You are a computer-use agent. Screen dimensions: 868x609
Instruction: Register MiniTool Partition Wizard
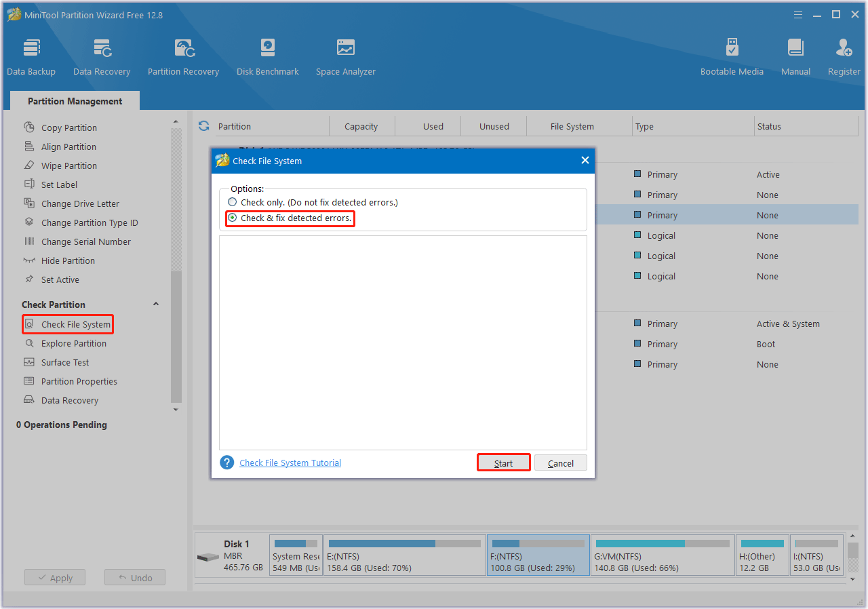pyautogui.click(x=843, y=56)
